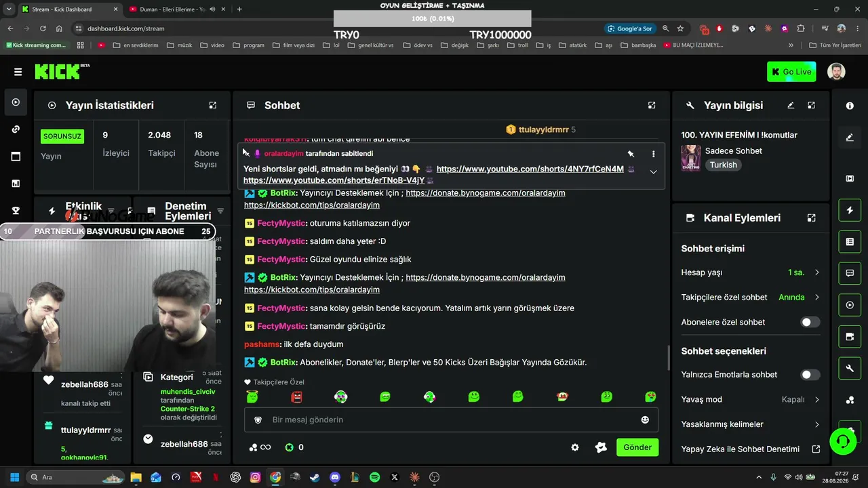Select the edit-layout pencil in right sidebar
The height and width of the screenshot is (488, 868).
[x=850, y=138]
